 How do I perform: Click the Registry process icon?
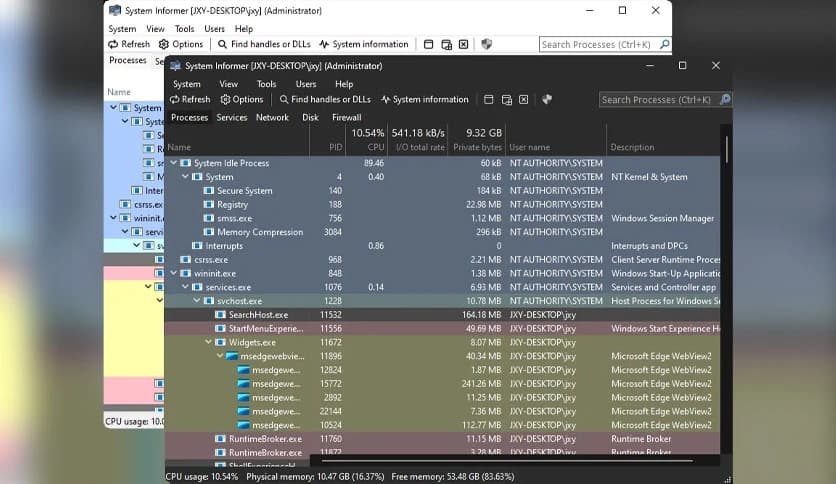click(208, 205)
